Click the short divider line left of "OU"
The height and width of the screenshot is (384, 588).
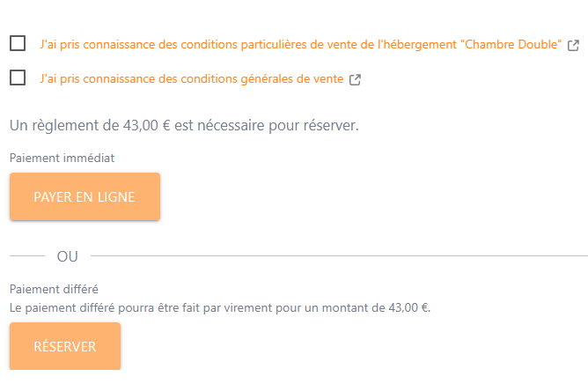[x=26, y=256]
